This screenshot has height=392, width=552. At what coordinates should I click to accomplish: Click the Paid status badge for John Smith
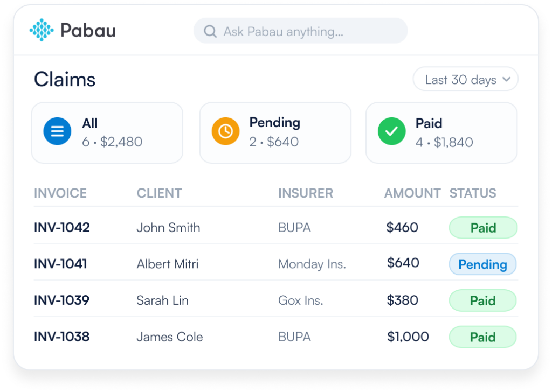tap(484, 228)
